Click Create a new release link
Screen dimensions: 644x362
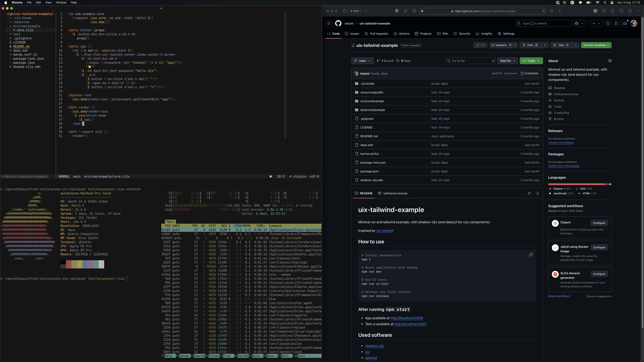561,143
